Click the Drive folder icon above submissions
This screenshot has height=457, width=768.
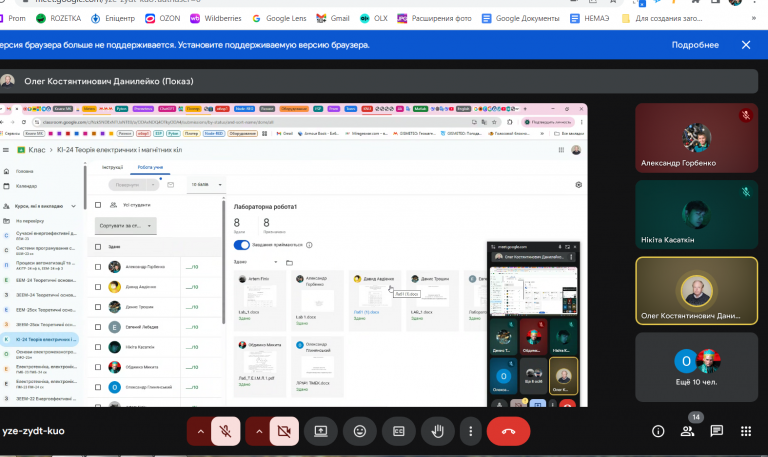(x=289, y=263)
